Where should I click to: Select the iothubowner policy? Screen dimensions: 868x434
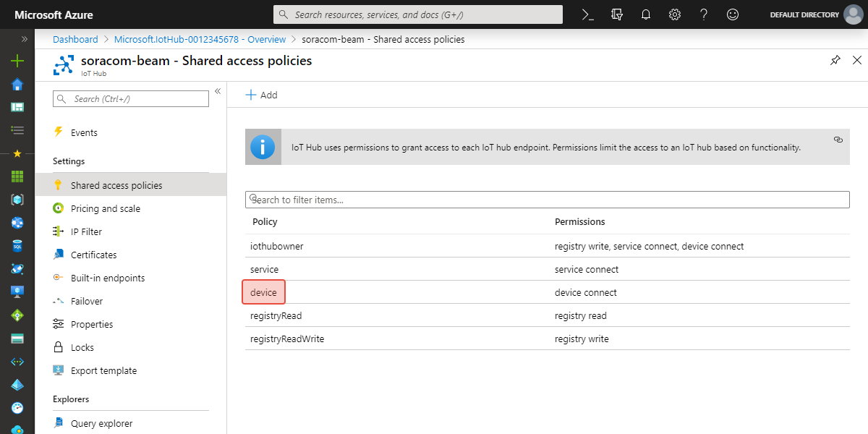(277, 246)
